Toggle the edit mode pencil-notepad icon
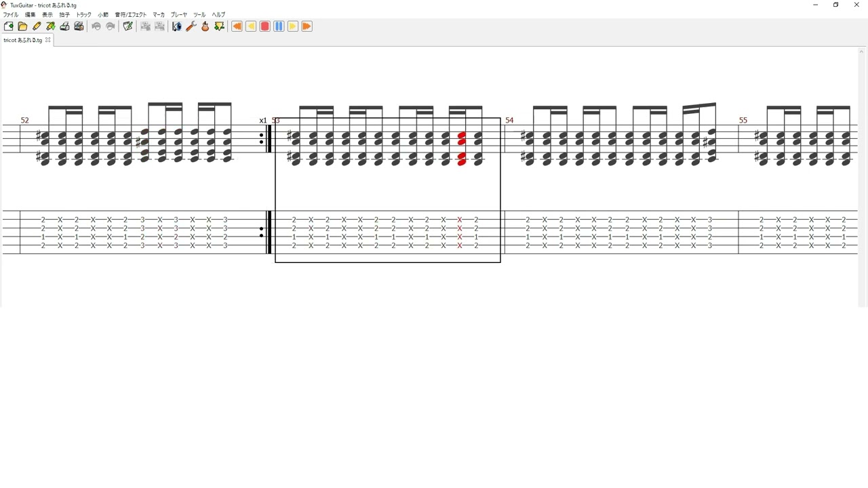 [x=127, y=26]
